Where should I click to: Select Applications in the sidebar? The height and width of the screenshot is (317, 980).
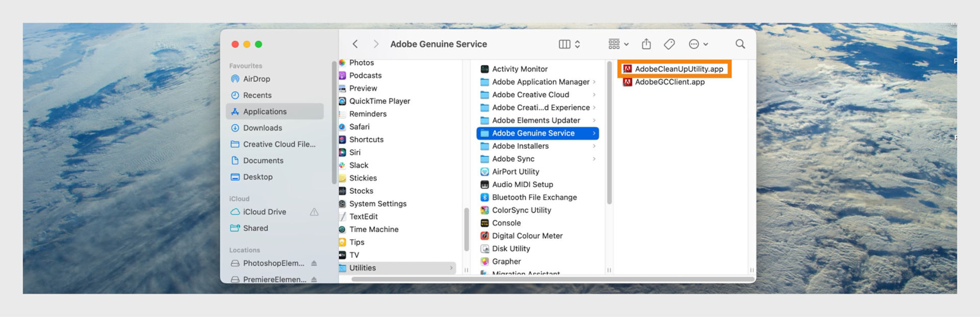[275, 112]
